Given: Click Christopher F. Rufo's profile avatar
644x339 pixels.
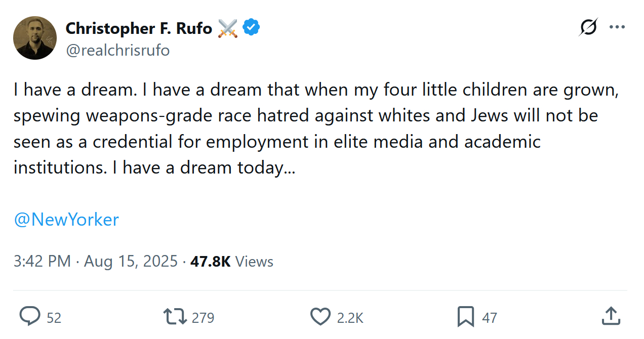Looking at the screenshot, I should click(35, 38).
